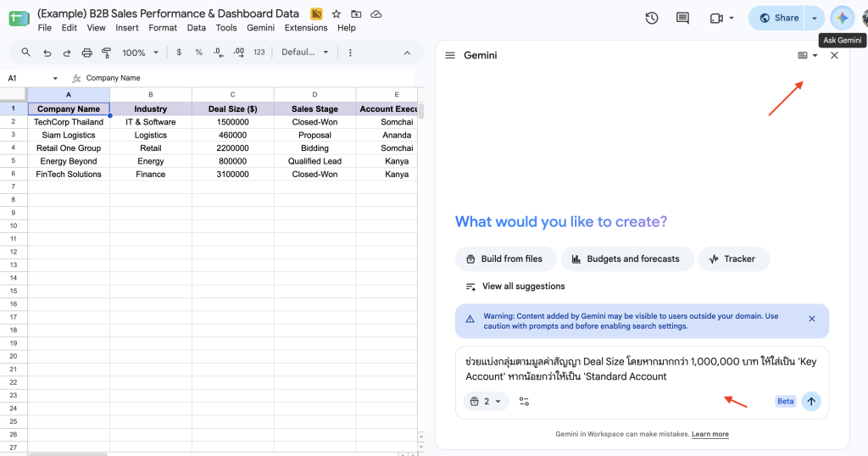Viewport: 868px width, 456px height.
Task: Open the File menu
Action: click(44, 28)
